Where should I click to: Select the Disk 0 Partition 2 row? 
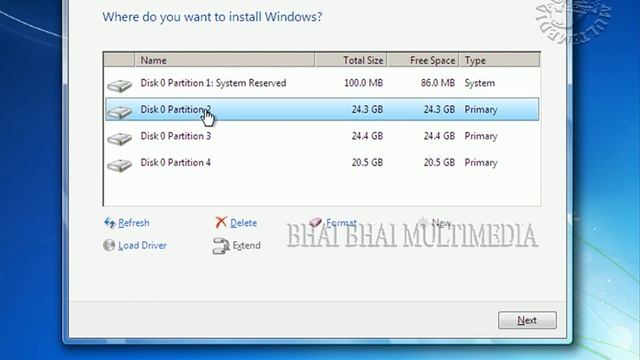pyautogui.click(x=322, y=109)
